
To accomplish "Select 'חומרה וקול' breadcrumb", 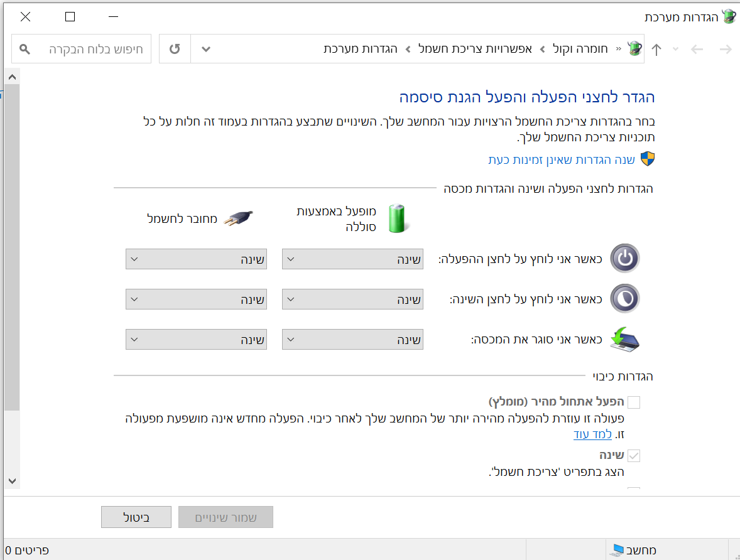I will point(580,48).
